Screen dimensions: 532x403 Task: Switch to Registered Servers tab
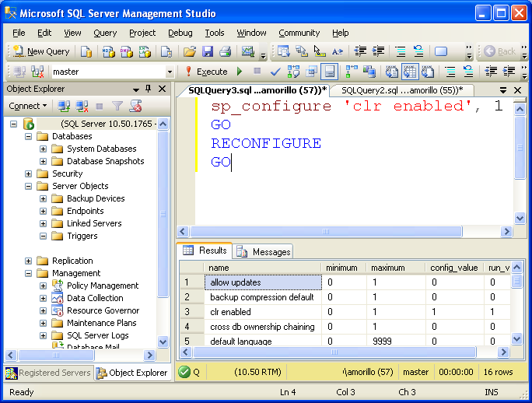point(48,373)
